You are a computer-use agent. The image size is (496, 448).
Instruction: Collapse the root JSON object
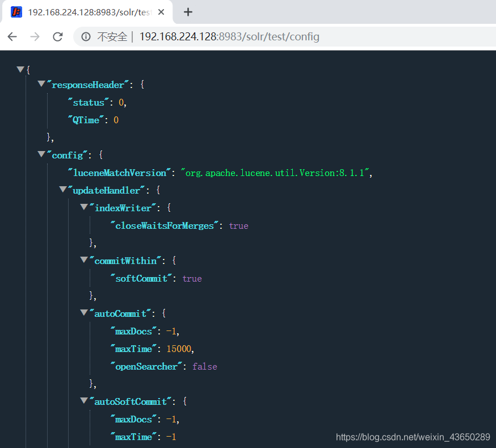(20, 69)
